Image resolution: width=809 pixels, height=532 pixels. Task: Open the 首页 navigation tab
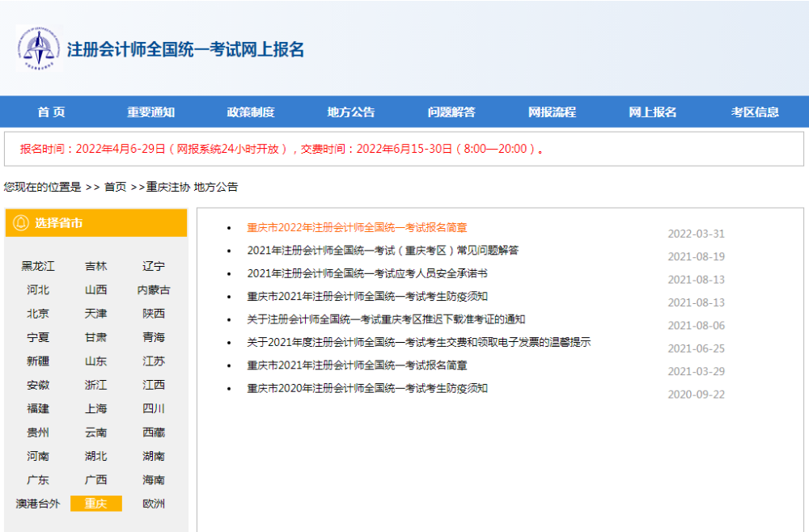pos(51,112)
